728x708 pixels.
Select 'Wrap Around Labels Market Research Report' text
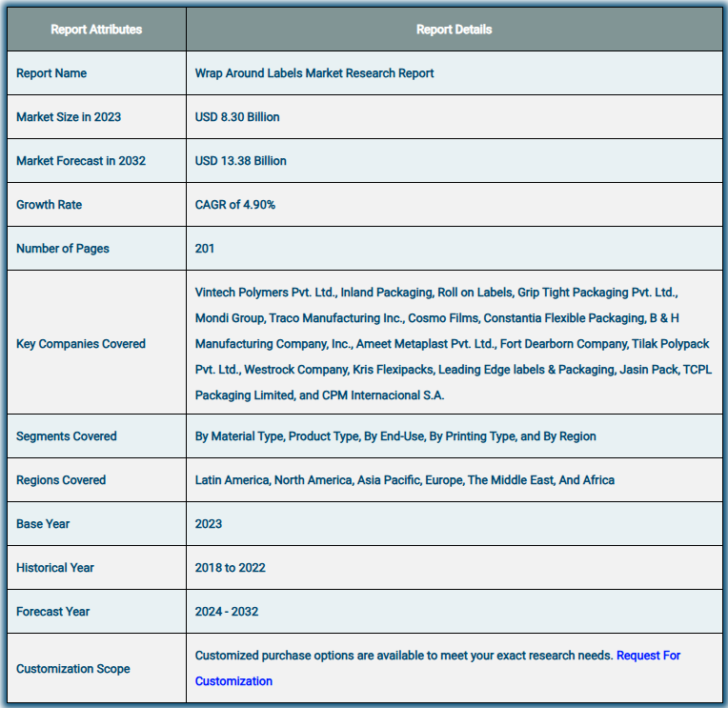314,73
